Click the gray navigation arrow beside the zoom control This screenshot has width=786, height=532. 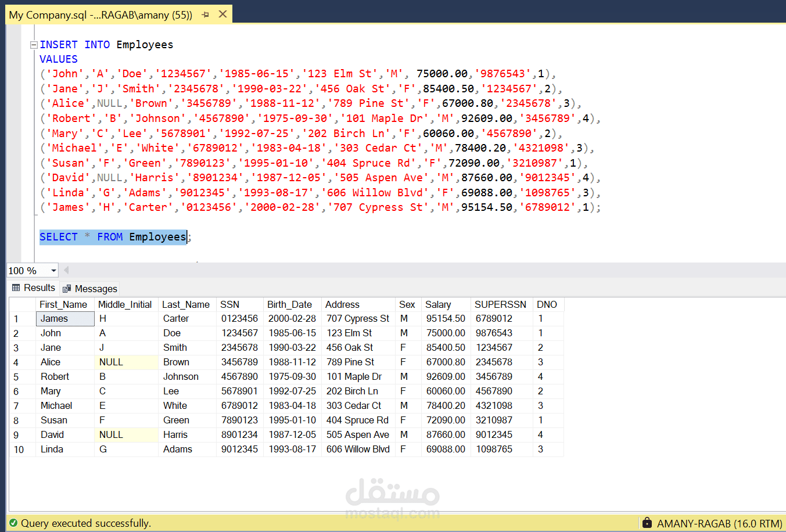click(66, 270)
